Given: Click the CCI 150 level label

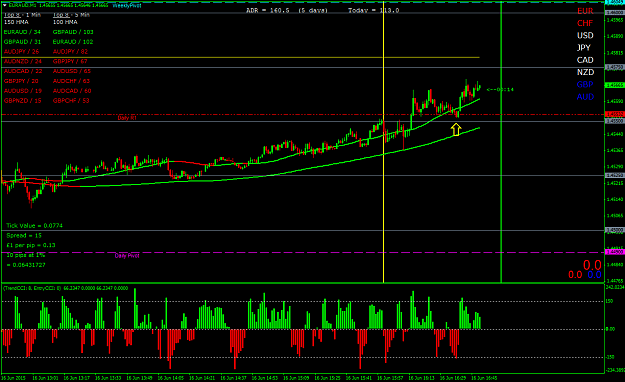Looking at the screenshot, I should point(609,301).
